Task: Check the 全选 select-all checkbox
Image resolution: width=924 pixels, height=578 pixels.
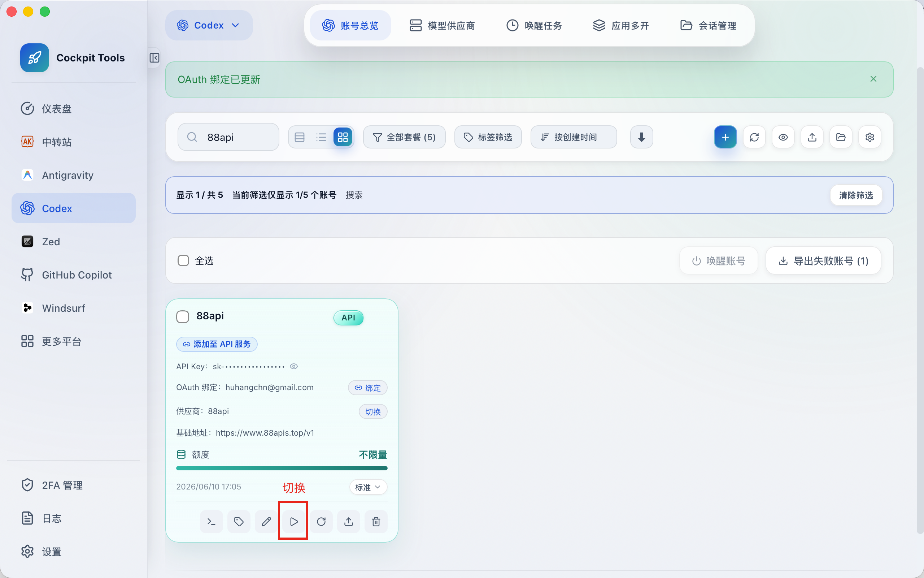Action: [x=183, y=261]
